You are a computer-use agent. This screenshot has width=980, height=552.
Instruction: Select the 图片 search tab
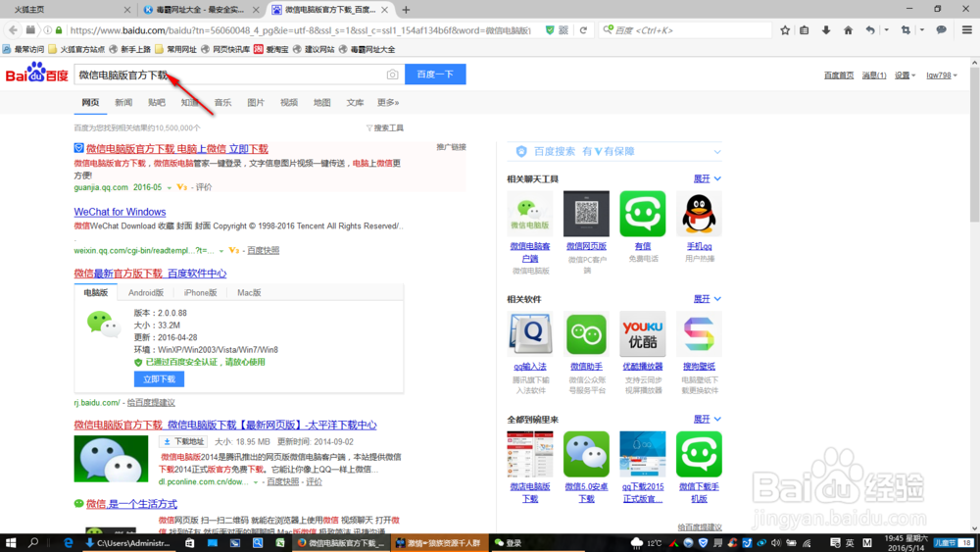click(x=256, y=103)
